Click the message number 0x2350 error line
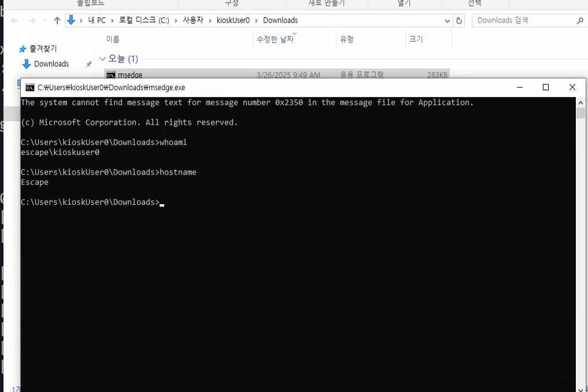Viewport: 588px width, 392px height. [247, 102]
